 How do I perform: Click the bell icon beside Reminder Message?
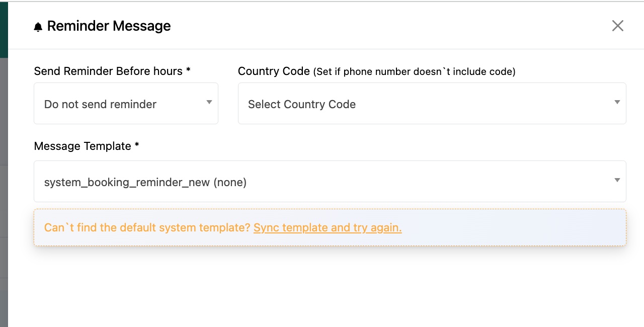[x=38, y=27]
